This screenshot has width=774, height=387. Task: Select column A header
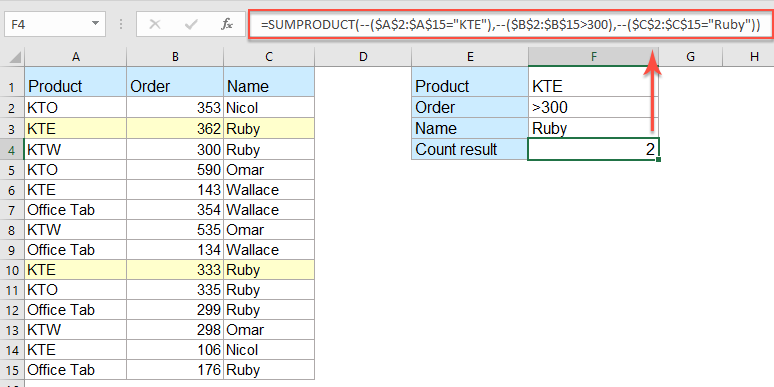click(76, 57)
